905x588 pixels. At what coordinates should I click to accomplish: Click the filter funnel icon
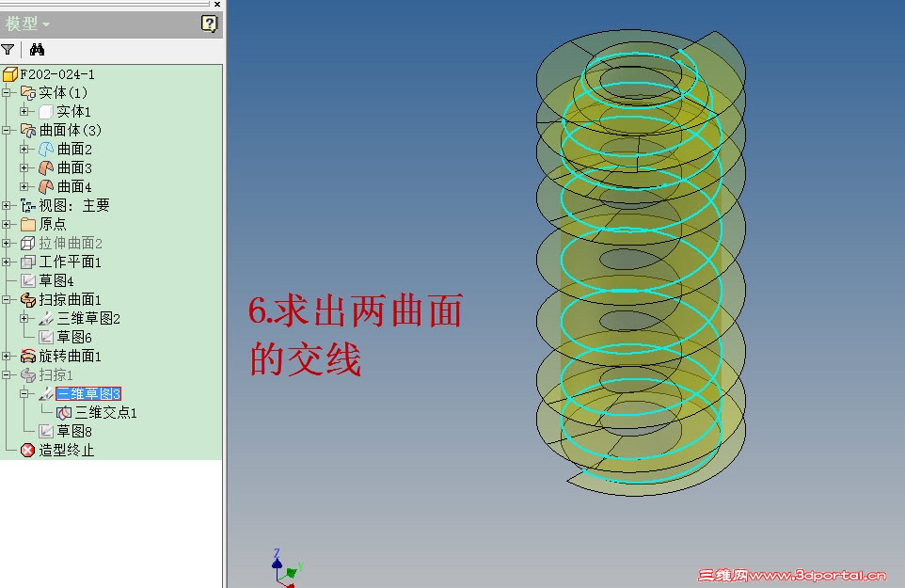[x=8, y=50]
